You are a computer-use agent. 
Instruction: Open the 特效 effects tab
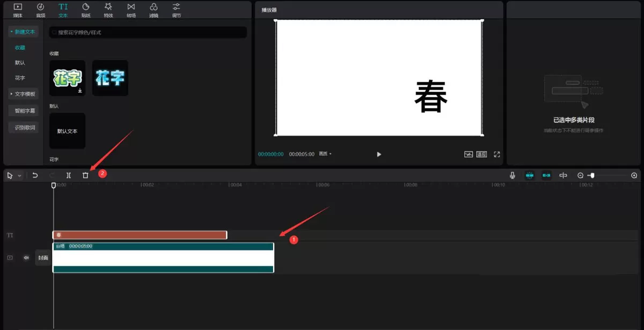[108, 9]
